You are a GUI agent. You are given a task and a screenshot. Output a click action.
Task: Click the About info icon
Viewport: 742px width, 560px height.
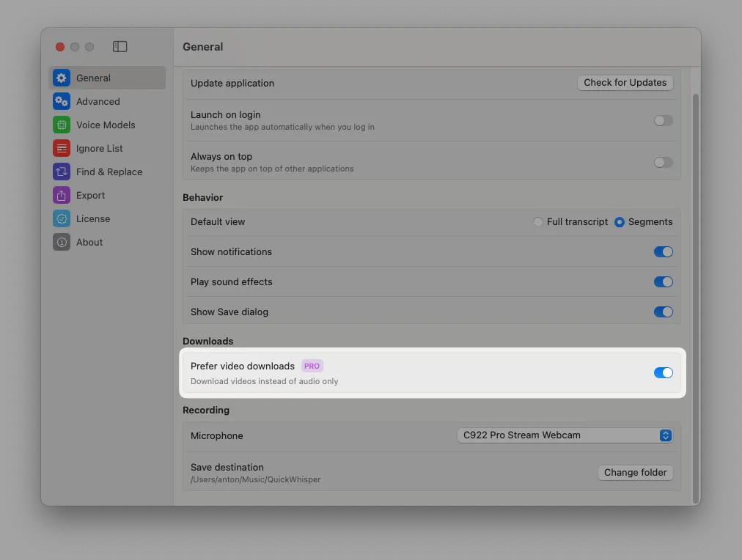coord(62,242)
